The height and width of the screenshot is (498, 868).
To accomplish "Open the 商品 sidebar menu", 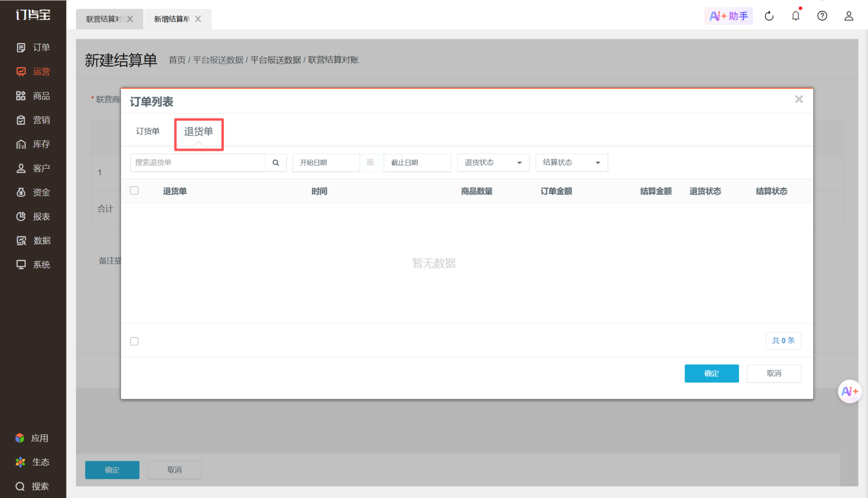I will 33,96.
